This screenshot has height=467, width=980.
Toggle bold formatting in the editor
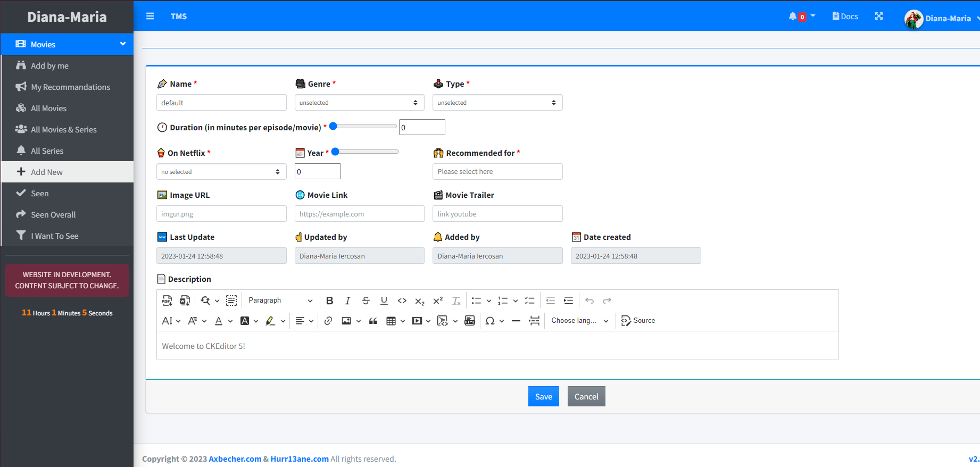[330, 301]
